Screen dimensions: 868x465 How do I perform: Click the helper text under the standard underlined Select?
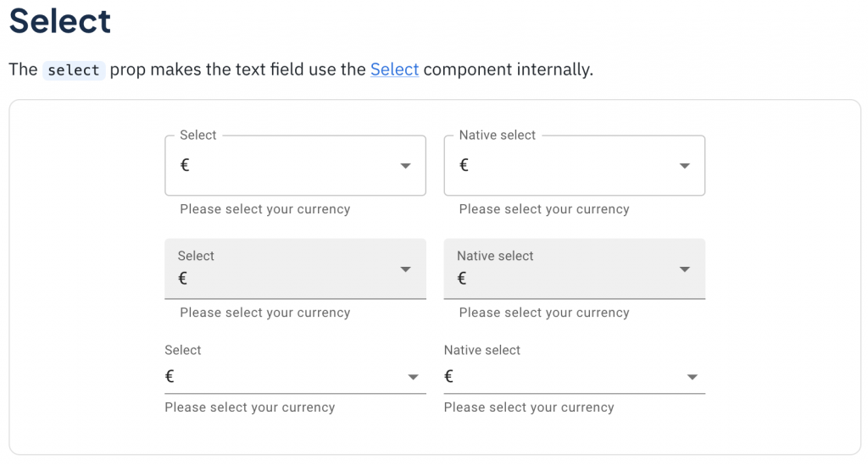[x=249, y=407]
